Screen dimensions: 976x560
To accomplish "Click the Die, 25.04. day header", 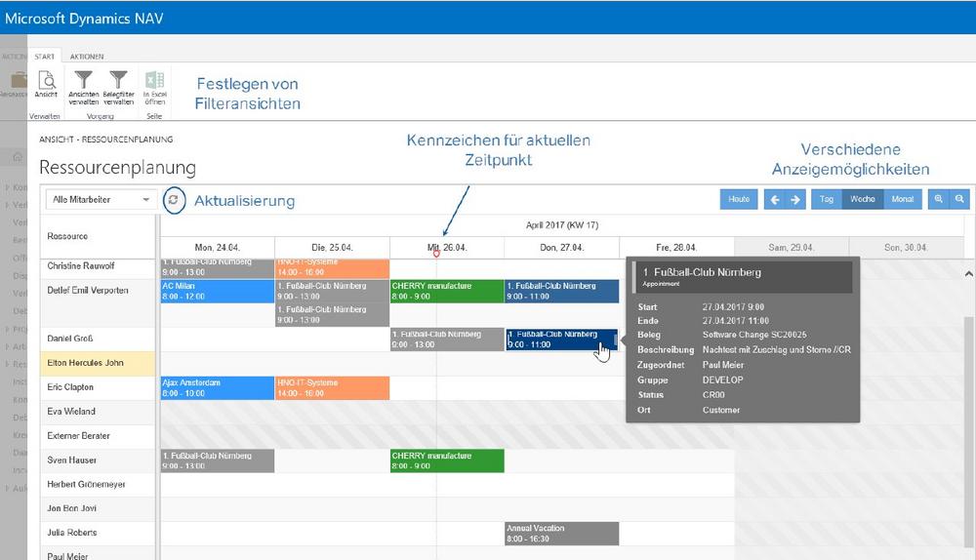I will point(332,248).
